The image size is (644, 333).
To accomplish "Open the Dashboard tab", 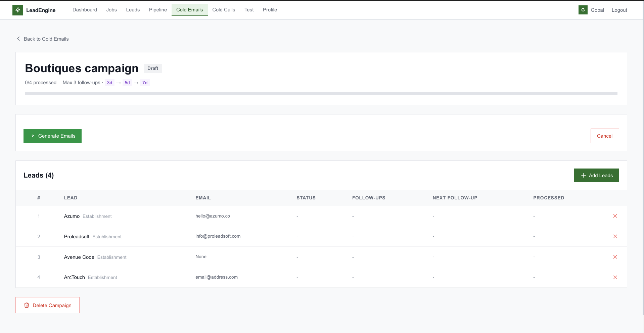I will click(85, 10).
